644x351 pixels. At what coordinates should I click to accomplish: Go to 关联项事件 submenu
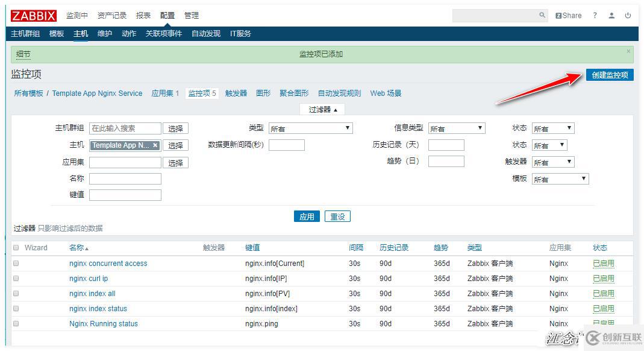pos(164,34)
